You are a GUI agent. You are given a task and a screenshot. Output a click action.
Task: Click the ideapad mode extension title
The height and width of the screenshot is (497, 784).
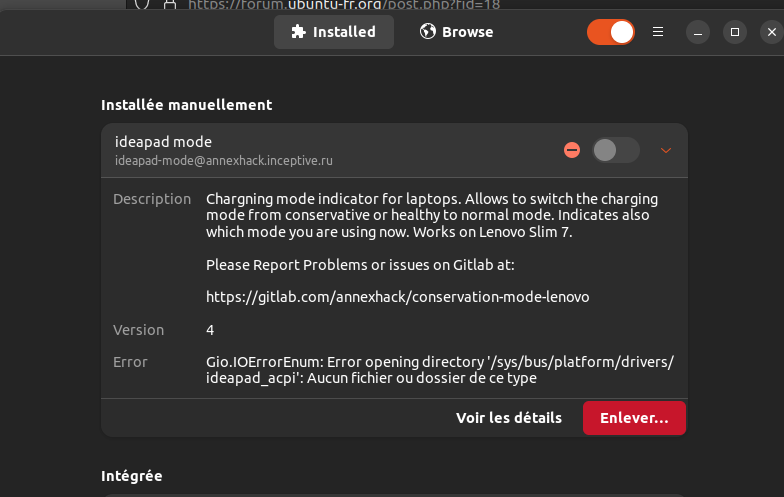(163, 142)
